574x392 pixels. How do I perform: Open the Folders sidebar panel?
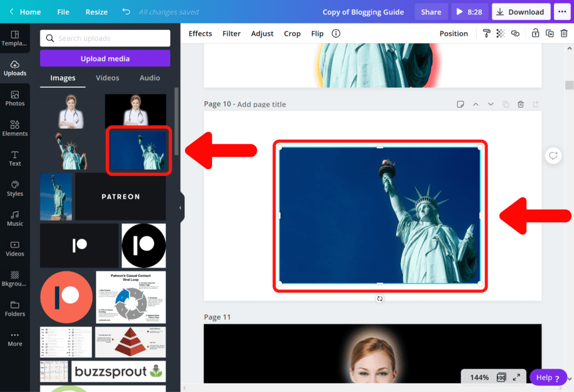click(15, 309)
